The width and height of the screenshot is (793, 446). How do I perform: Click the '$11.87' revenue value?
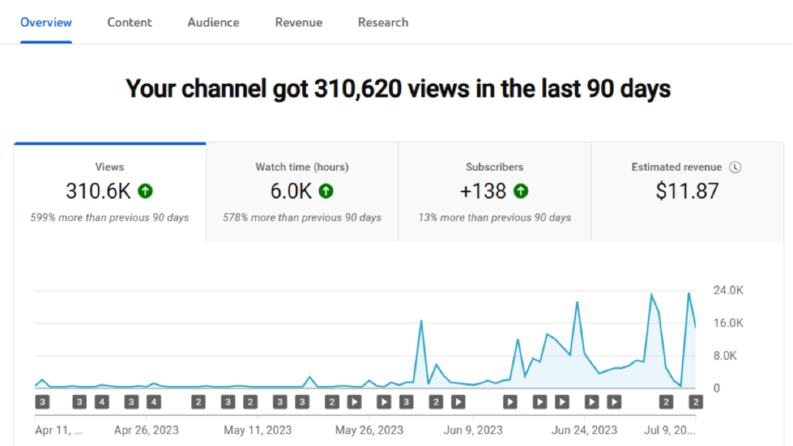click(687, 191)
